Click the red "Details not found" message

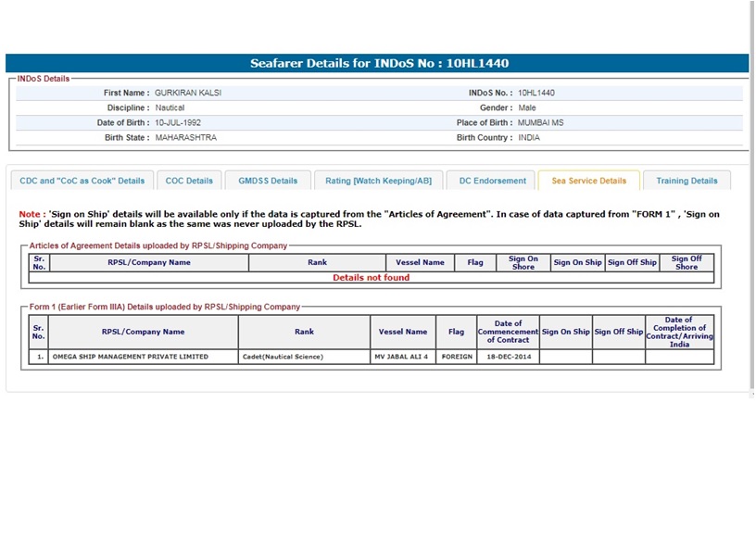point(371,278)
